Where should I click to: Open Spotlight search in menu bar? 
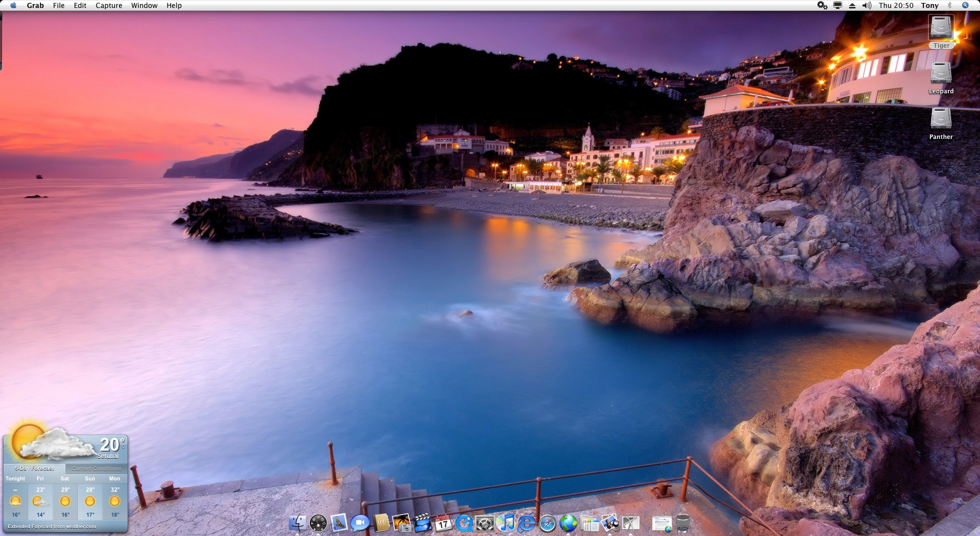[x=965, y=5]
